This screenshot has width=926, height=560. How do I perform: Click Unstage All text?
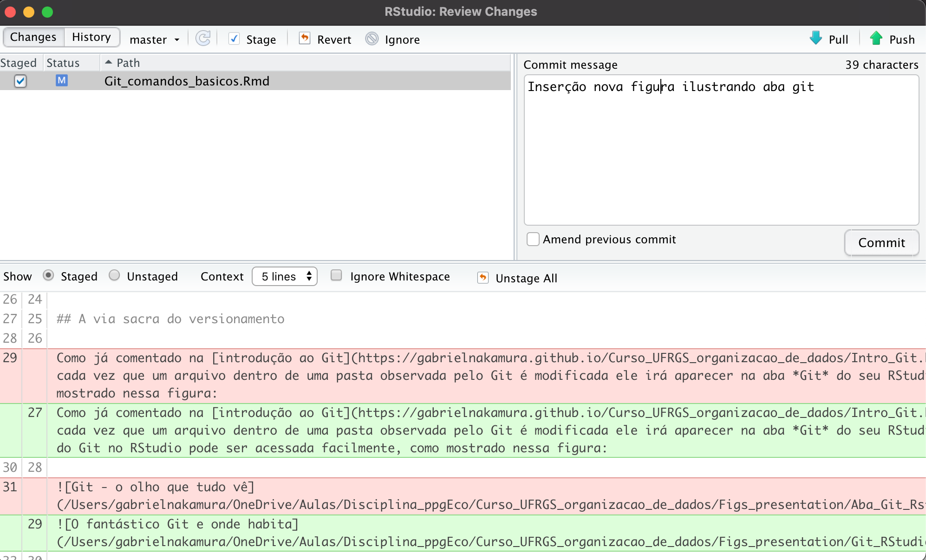point(526,278)
